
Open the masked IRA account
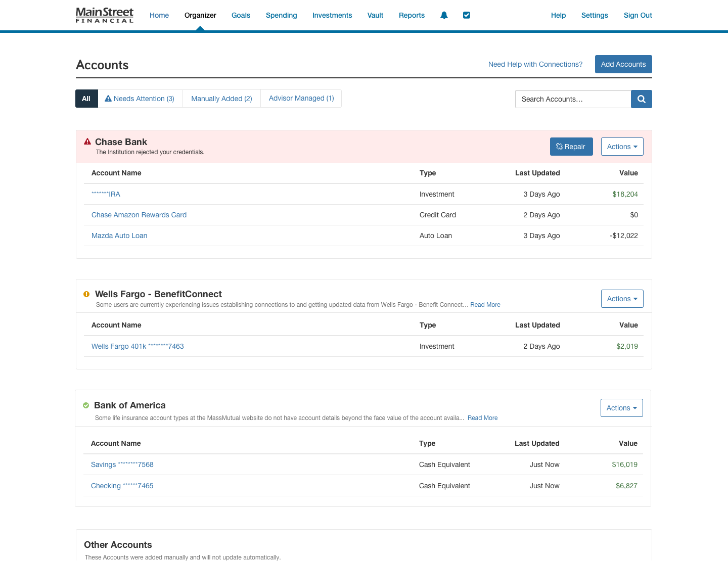click(x=106, y=194)
